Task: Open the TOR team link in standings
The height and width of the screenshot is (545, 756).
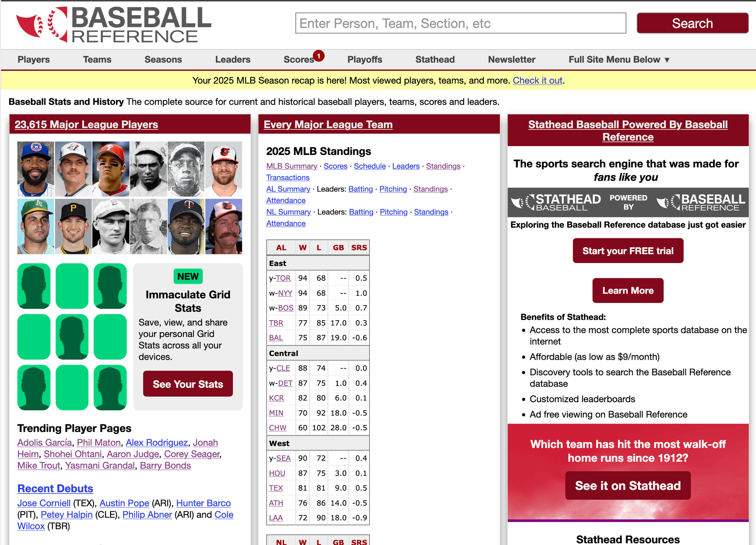Action: tap(283, 278)
